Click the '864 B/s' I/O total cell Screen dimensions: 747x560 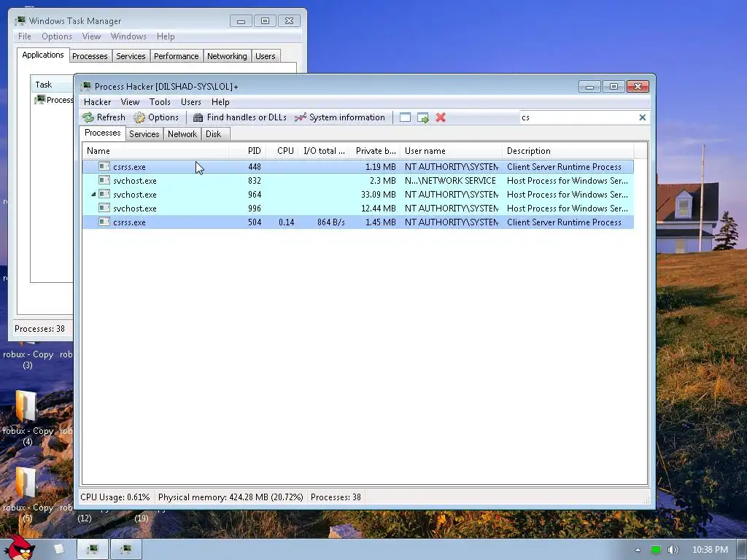tap(331, 222)
